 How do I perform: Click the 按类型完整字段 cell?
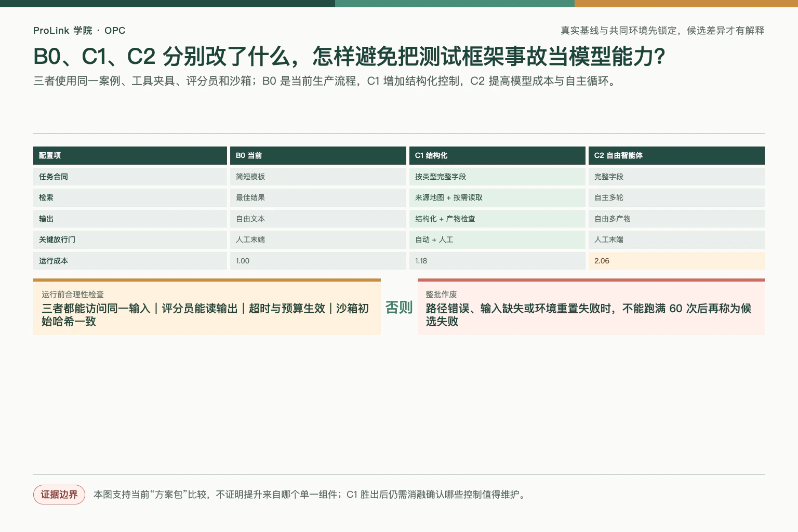(497, 177)
